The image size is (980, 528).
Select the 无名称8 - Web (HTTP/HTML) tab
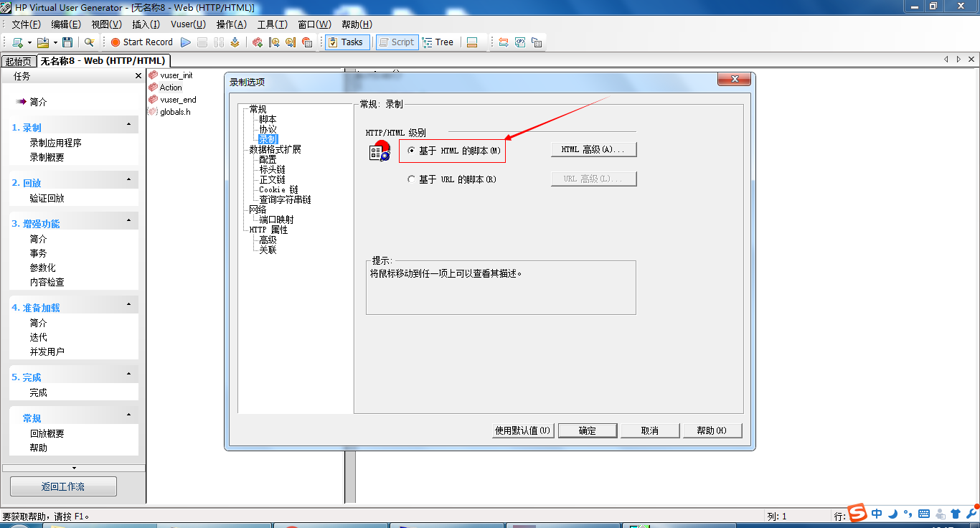pyautogui.click(x=103, y=61)
